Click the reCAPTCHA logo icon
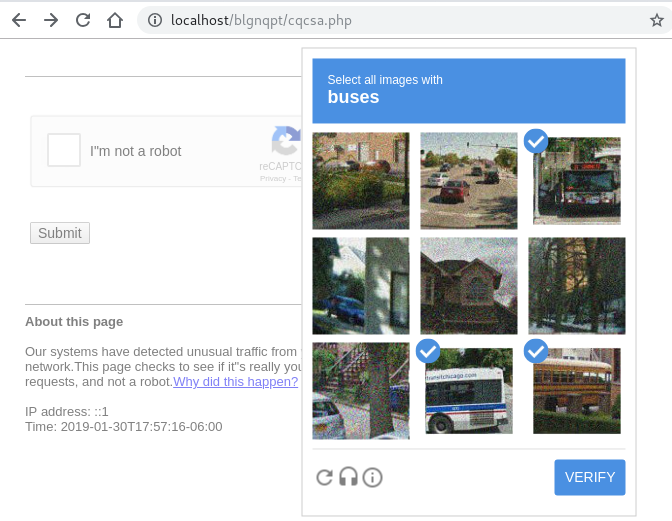This screenshot has height=521, width=672. [x=286, y=141]
